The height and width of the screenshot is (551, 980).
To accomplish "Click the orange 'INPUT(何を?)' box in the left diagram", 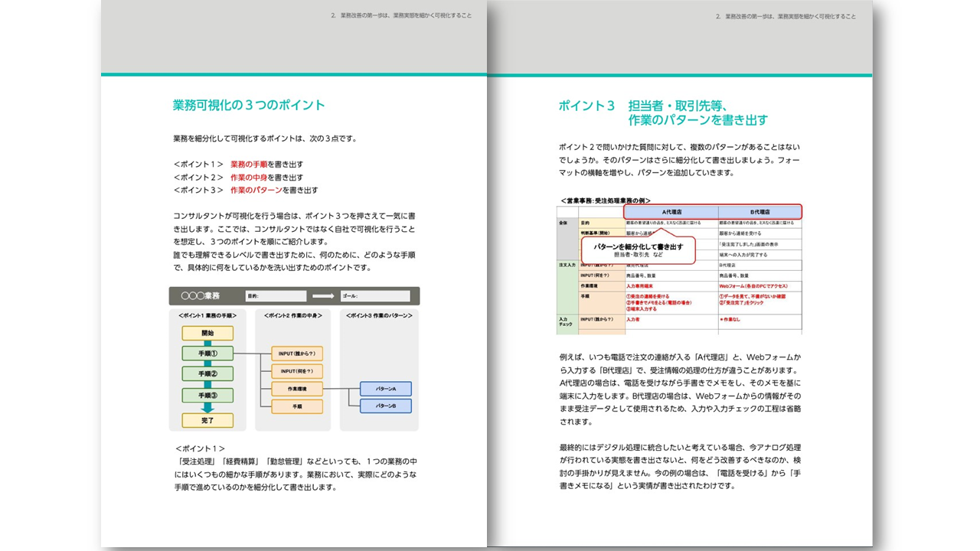I will coord(297,371).
